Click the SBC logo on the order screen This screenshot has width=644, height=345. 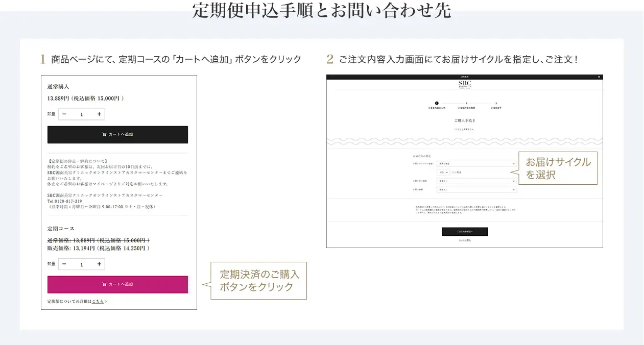465,83
